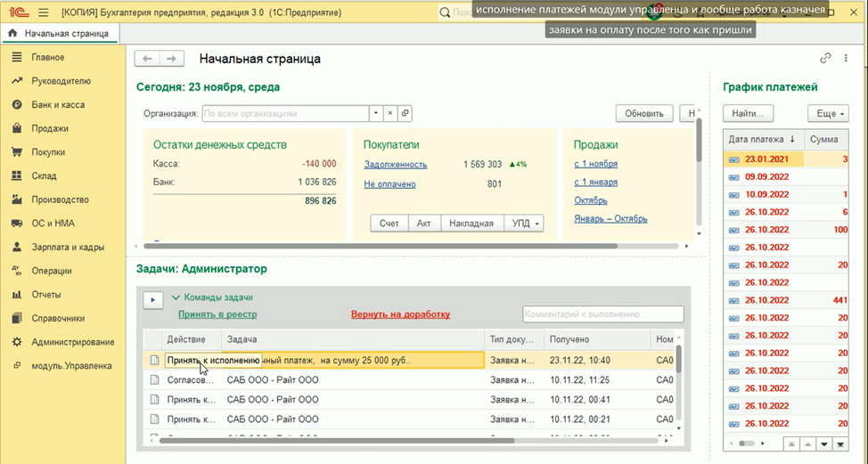Screen dimensions: 868x464
Task: Click the search magnifier icon in title bar
Action: point(445,12)
